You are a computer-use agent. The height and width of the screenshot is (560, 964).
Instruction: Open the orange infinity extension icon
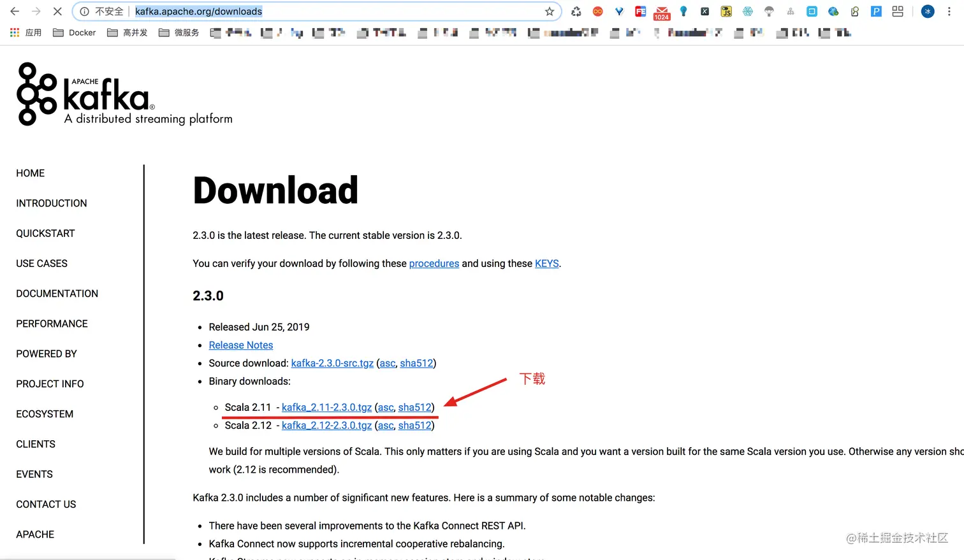click(x=597, y=11)
